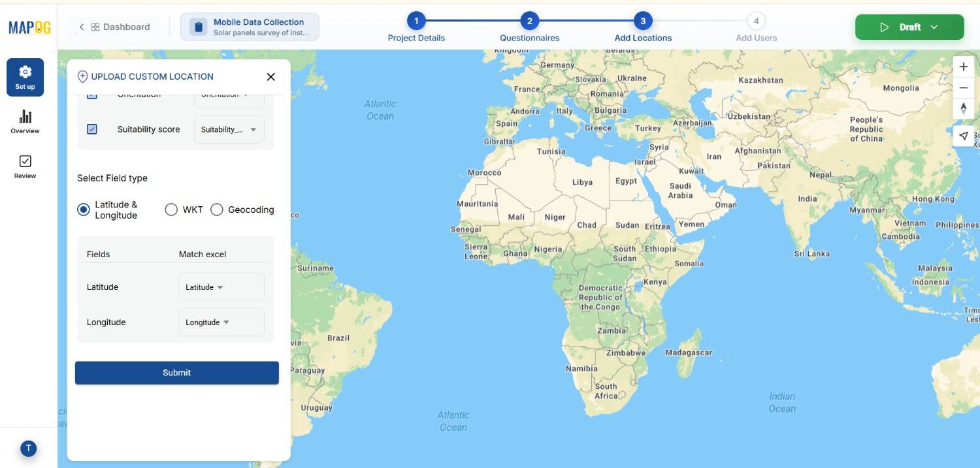Open the Suitability score column dropdown

click(229, 129)
